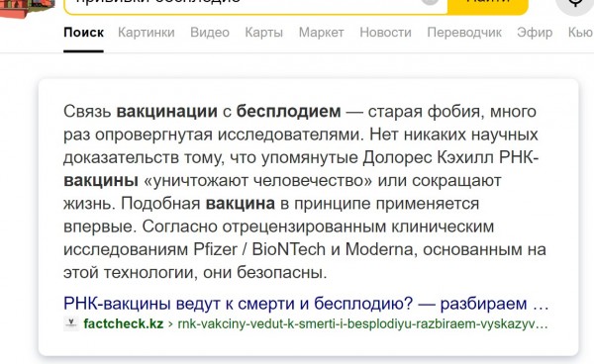Open the 'РНК-вакцины ведут к смерти и бесплодию?' result link
This screenshot has height=364, width=594.
click(306, 304)
